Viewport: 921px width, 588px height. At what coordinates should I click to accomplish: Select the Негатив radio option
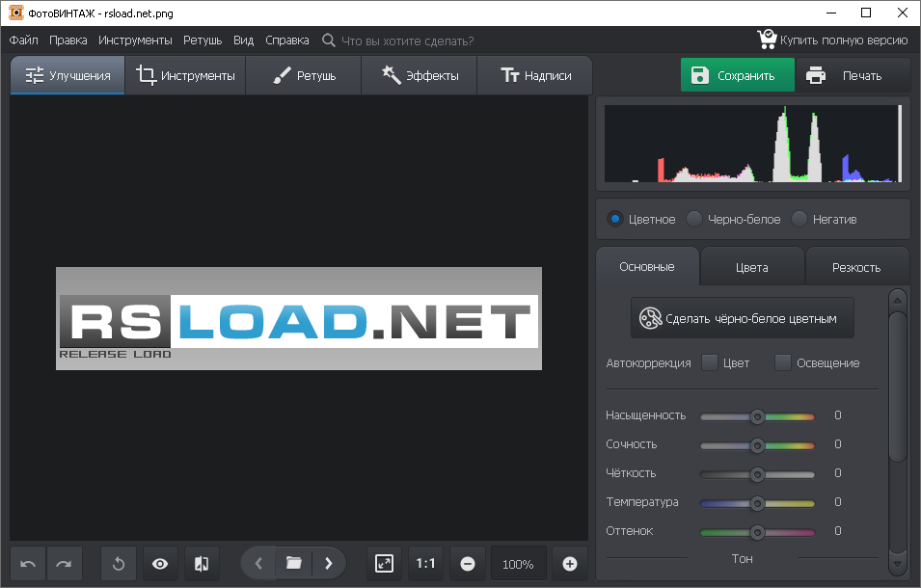click(x=799, y=220)
